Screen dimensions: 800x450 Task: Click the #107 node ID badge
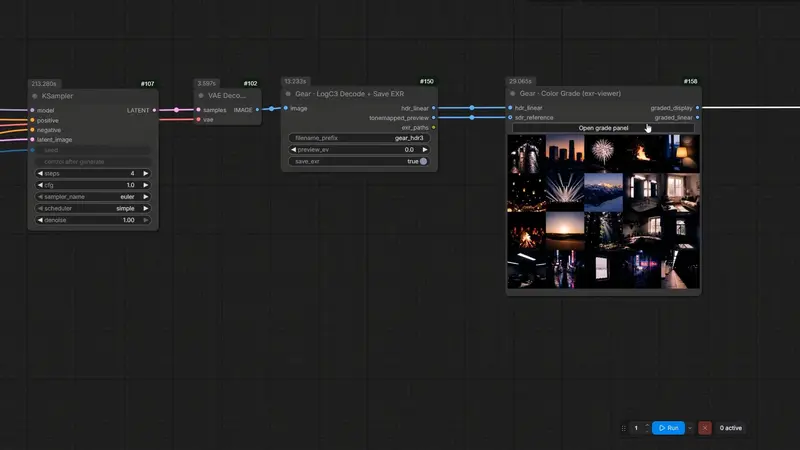coord(147,84)
